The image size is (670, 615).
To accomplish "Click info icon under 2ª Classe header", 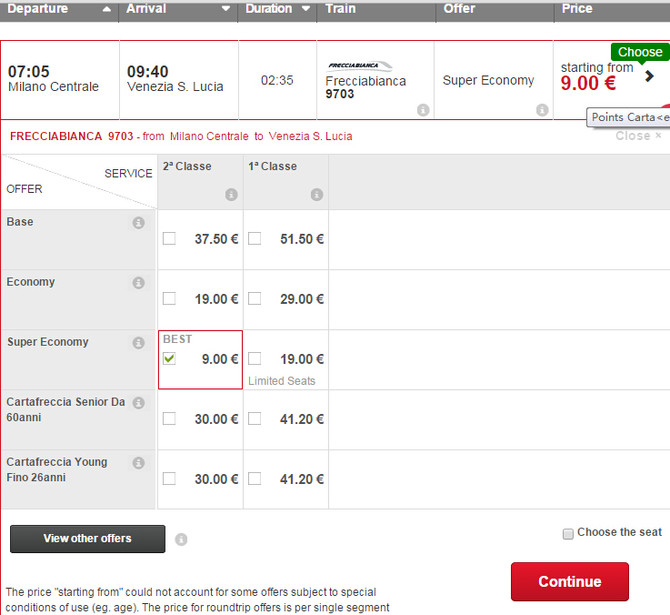I will pos(231,195).
